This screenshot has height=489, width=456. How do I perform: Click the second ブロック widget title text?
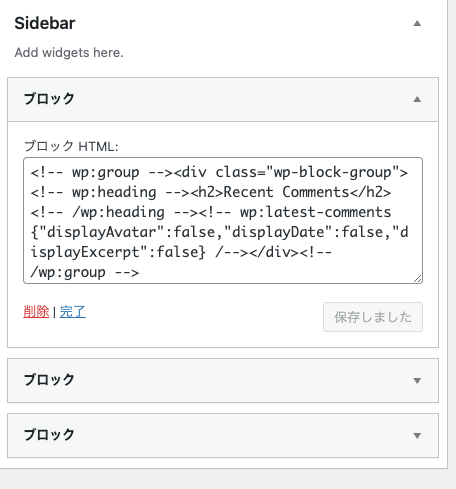coord(49,380)
